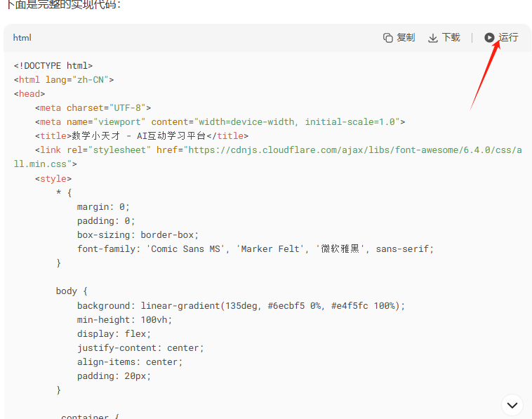This screenshot has width=532, height=419.
Task: Click the justify-content: center line
Action: pos(140,348)
